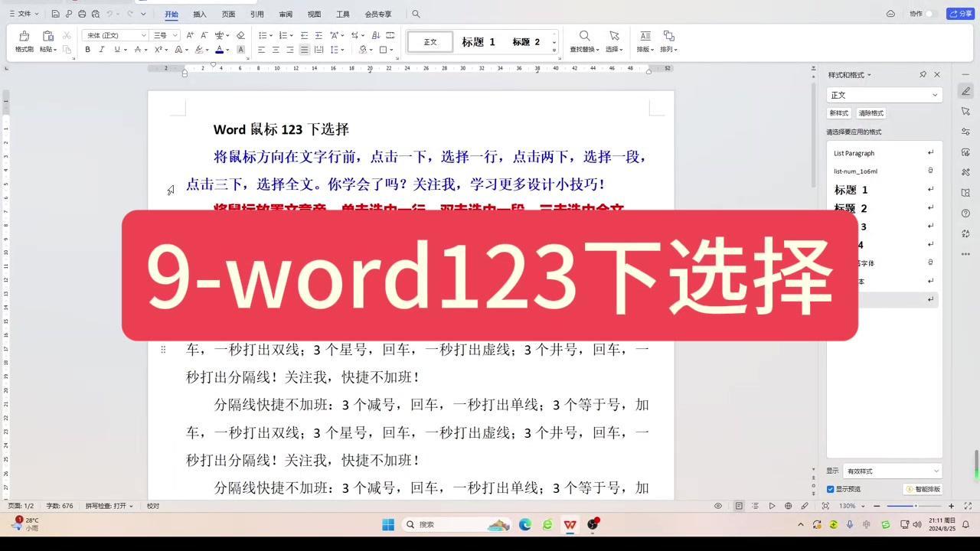The image size is (980, 551).
Task: Expand the 排列 dropdown in ribbon
Action: [x=668, y=50]
